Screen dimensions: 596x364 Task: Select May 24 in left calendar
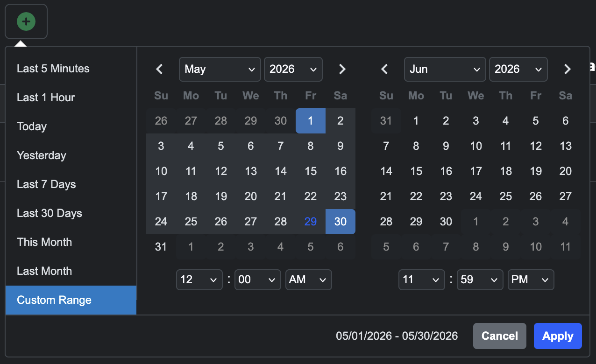161,222
